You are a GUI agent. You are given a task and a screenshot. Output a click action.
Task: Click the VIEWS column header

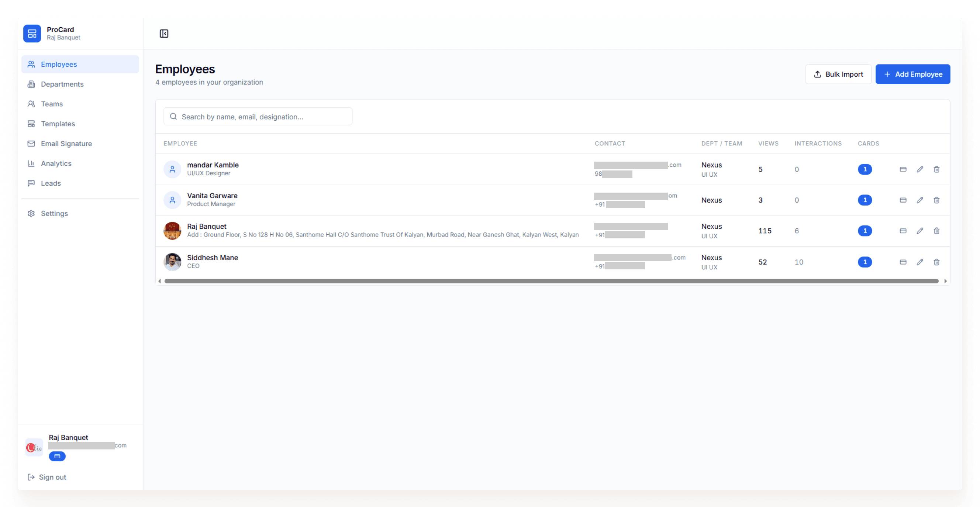pyautogui.click(x=768, y=144)
